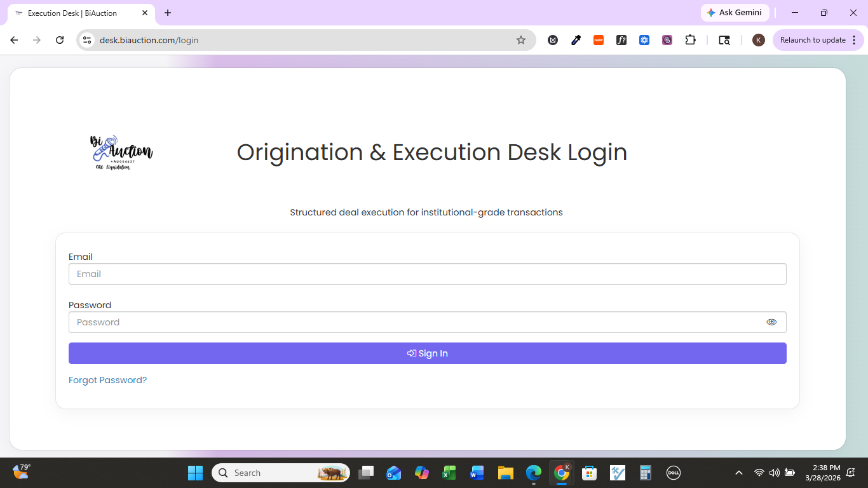868x488 pixels.
Task: Open the weather widget showing 79°
Action: point(22,471)
